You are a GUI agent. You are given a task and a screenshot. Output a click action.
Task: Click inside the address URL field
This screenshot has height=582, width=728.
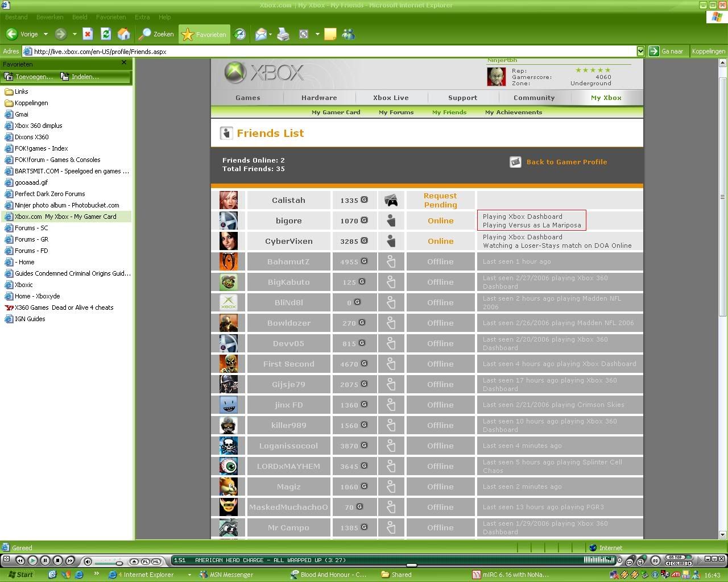tap(333, 51)
